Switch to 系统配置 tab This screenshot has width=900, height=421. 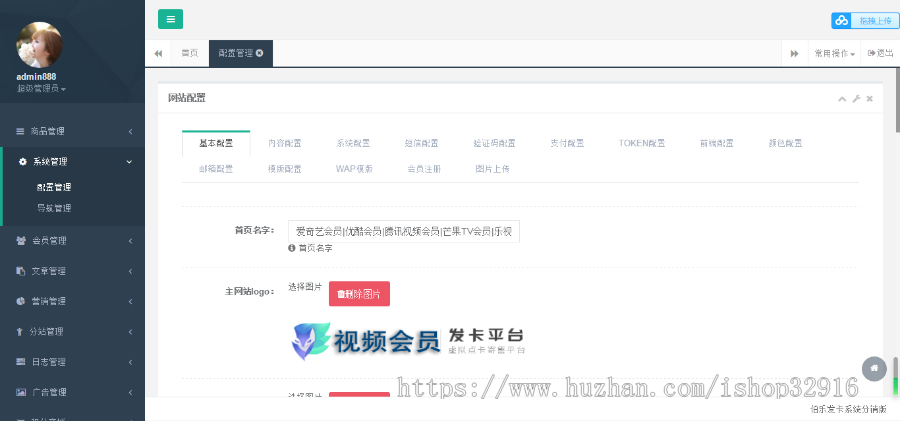[x=353, y=144]
